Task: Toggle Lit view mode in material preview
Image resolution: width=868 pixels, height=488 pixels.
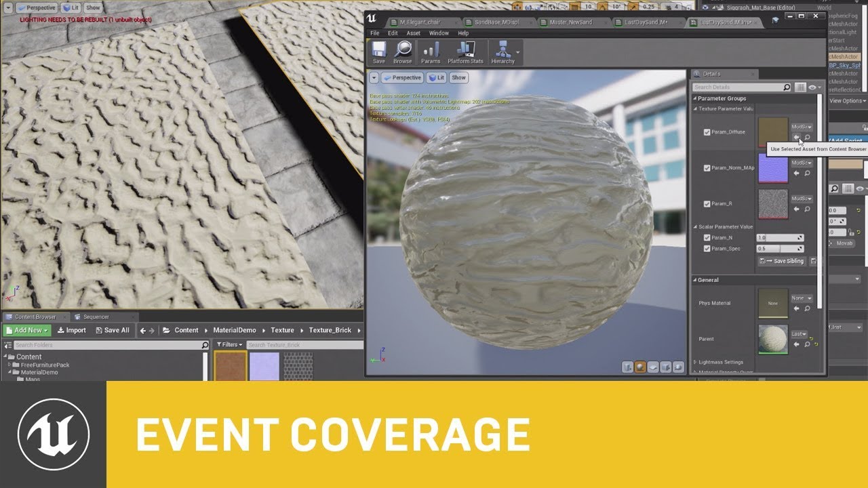Action: pos(436,78)
